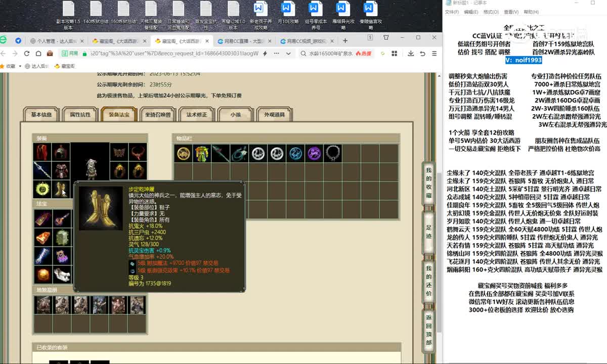Switch to 小孩 tab
This screenshot has width=607, height=364.
(236, 115)
